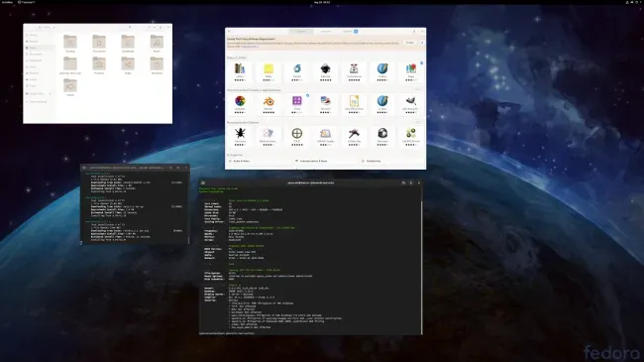This screenshot has height=362, width=644.
Task: Select the yellow Notes app icon
Action: click(x=268, y=68)
